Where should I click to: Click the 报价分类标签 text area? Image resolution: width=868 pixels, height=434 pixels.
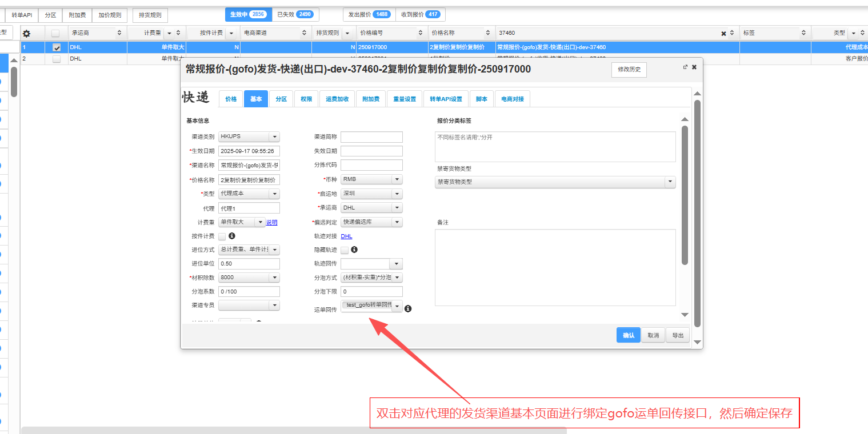tap(555, 147)
